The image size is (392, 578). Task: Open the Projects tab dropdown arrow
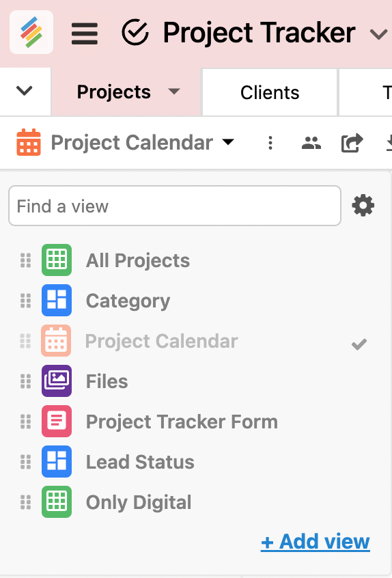click(174, 91)
